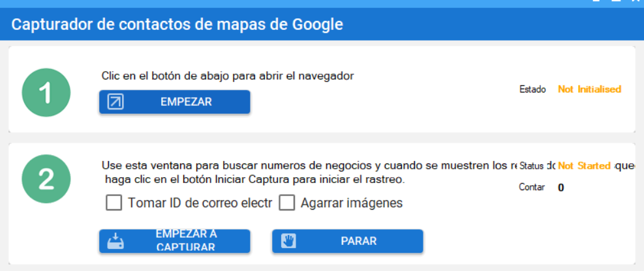Enable the Tomar ID de correo checkbox

[x=114, y=203]
